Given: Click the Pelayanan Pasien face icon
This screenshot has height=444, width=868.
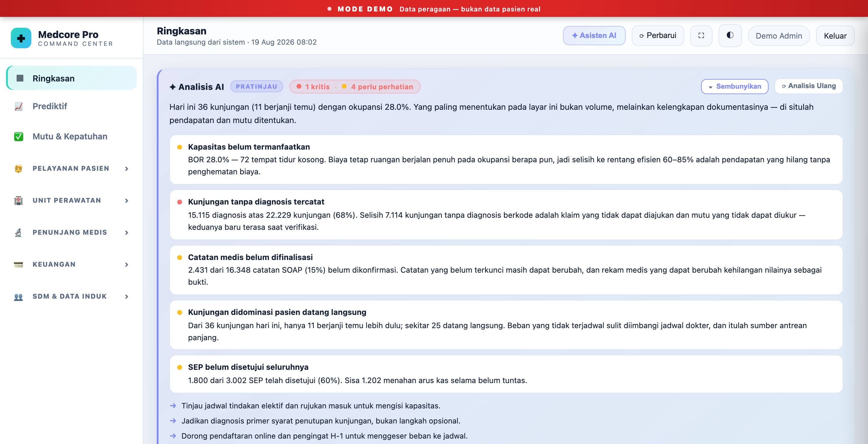Looking at the screenshot, I should tap(18, 169).
